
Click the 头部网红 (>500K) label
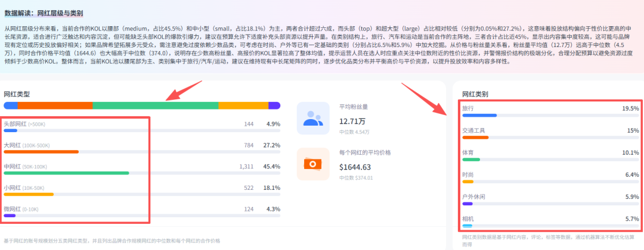point(24,124)
